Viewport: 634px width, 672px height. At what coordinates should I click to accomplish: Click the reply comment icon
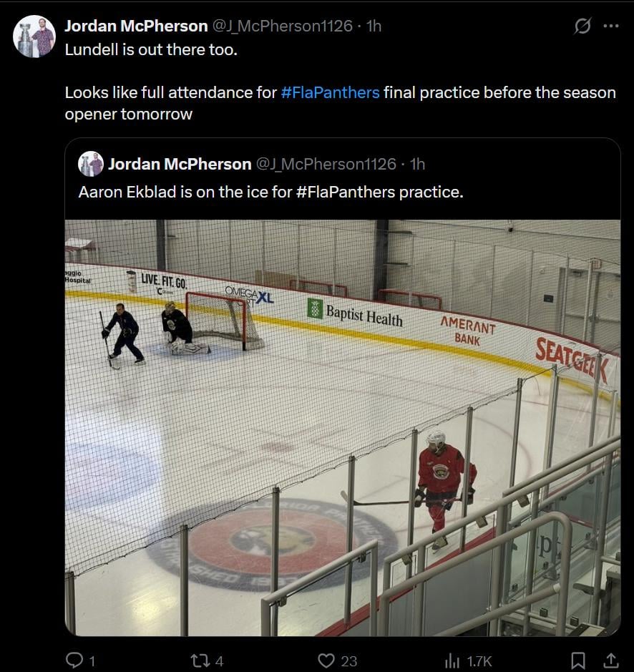[74, 661]
